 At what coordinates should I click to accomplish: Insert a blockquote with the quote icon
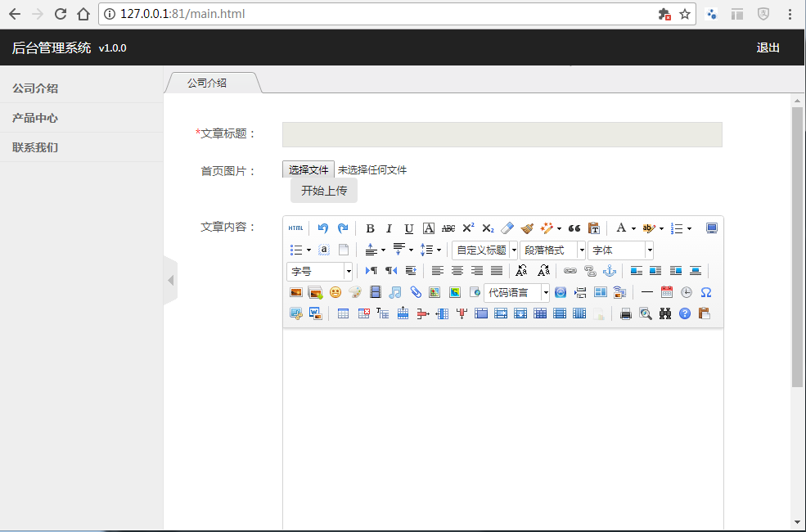click(574, 228)
